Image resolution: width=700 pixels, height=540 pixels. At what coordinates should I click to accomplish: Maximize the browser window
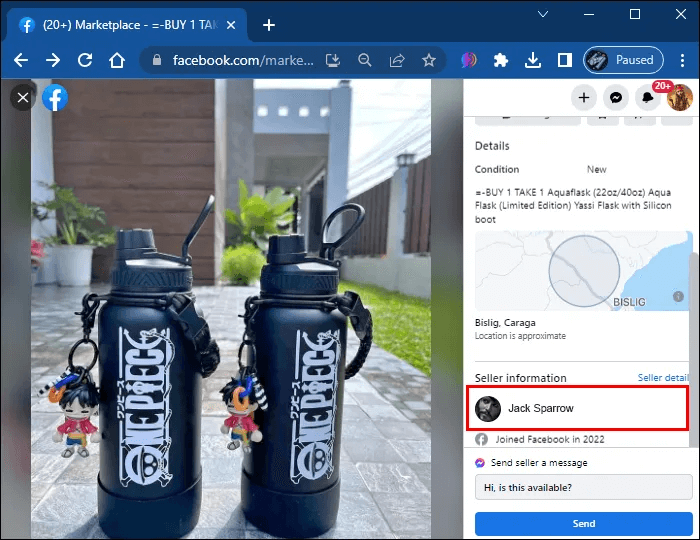635,14
